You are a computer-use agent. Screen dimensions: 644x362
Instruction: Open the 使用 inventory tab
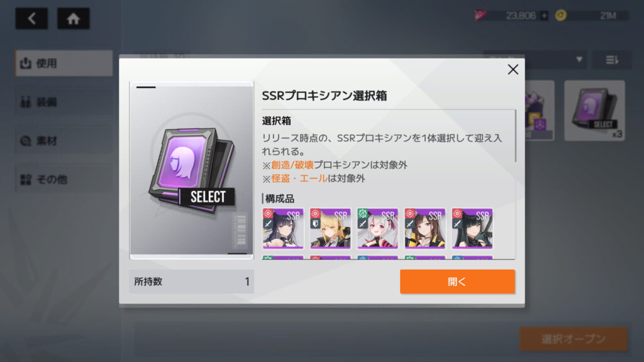64,63
